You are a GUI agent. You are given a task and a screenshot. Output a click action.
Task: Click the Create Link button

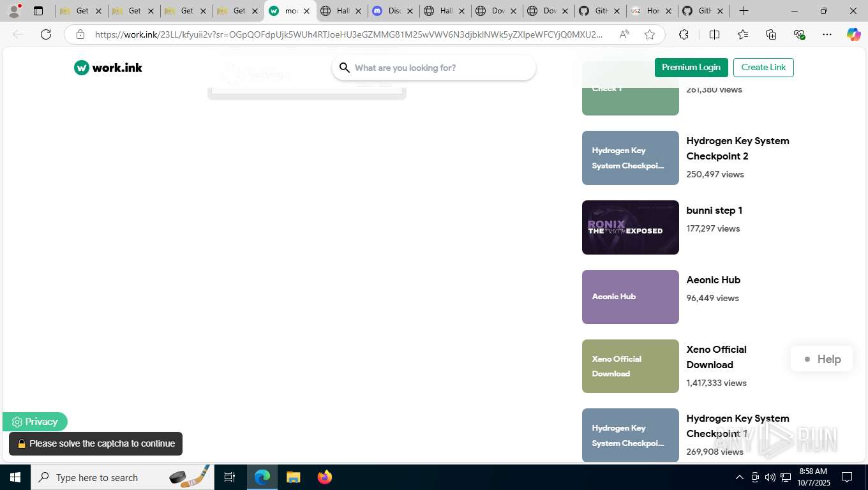[x=763, y=68]
